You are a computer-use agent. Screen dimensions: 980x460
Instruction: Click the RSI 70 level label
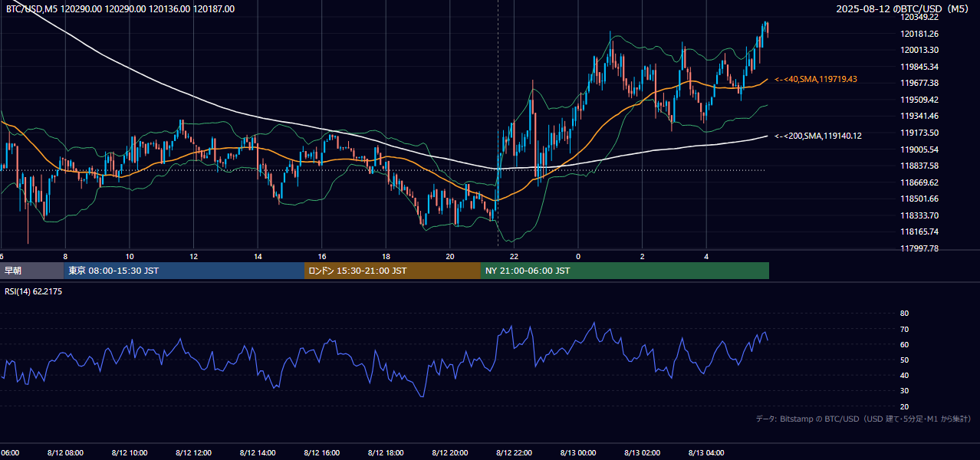904,329
